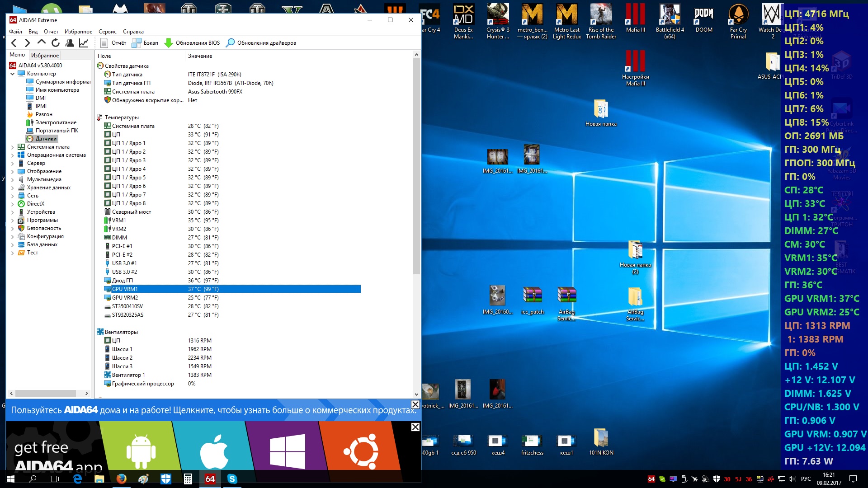Expand the Хранение данных tree node
The image size is (868, 488).
coord(12,188)
